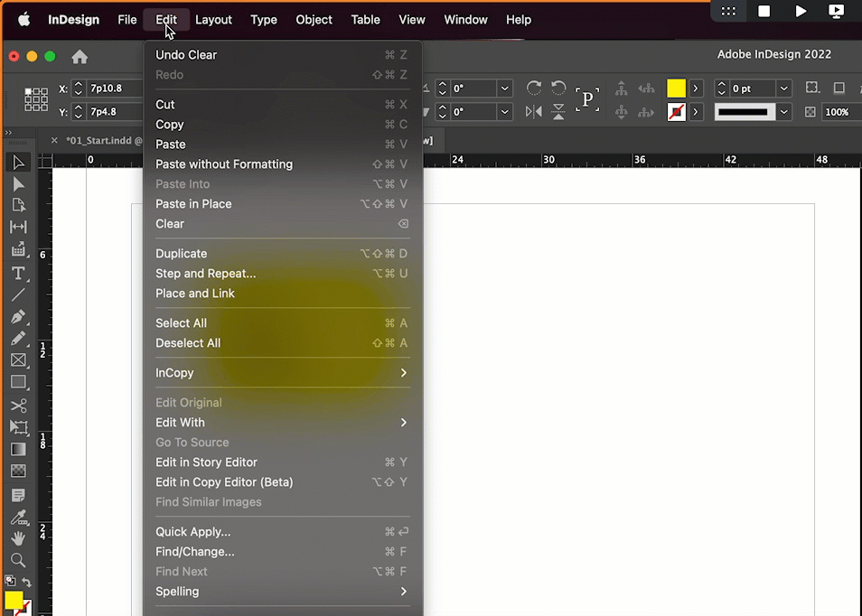Select the Pen tool
Image resolution: width=862 pixels, height=616 pixels.
17,317
